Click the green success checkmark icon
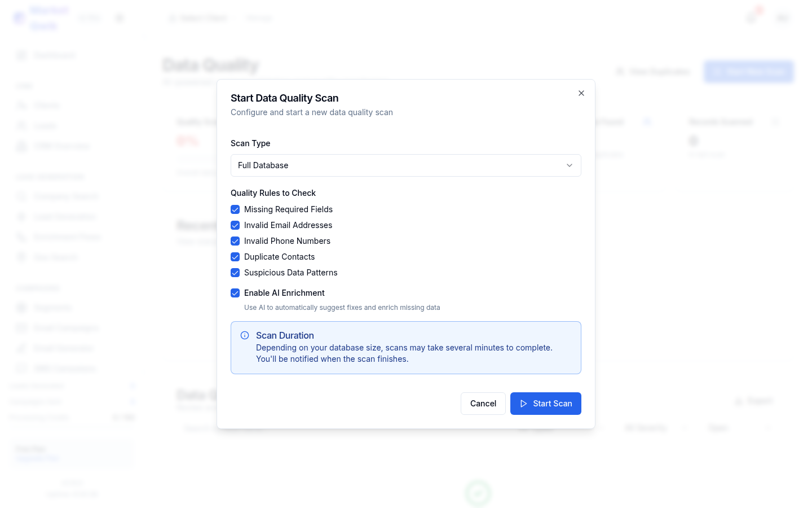Screen dimensions: 812x508 coord(478,493)
